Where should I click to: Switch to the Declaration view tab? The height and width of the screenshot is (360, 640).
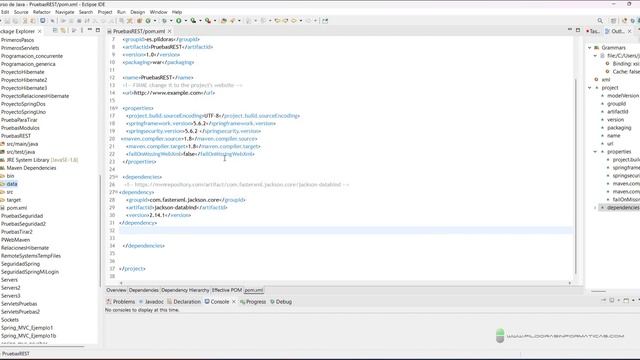[184, 302]
